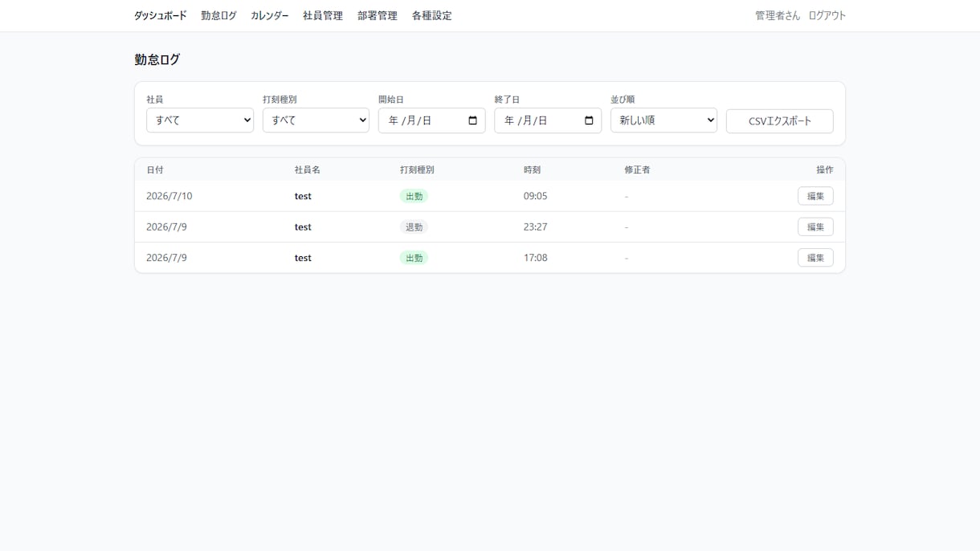Viewport: 980px width, 551px height.
Task: Click the CSVエクスポート button
Action: [780, 121]
